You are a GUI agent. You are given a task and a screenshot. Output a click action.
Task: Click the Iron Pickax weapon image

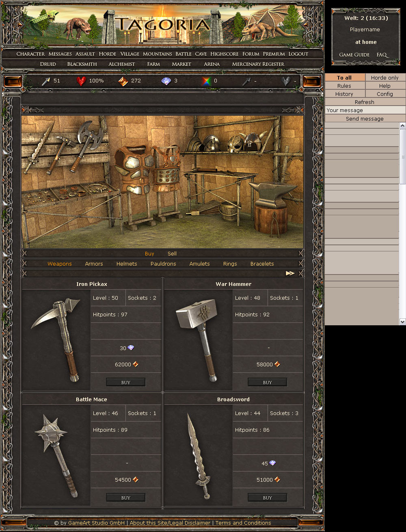tap(56, 340)
